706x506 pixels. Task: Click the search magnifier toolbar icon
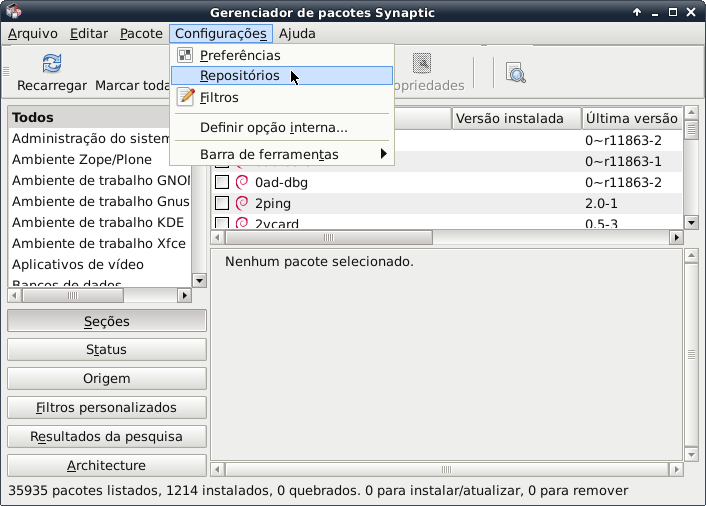click(x=516, y=72)
